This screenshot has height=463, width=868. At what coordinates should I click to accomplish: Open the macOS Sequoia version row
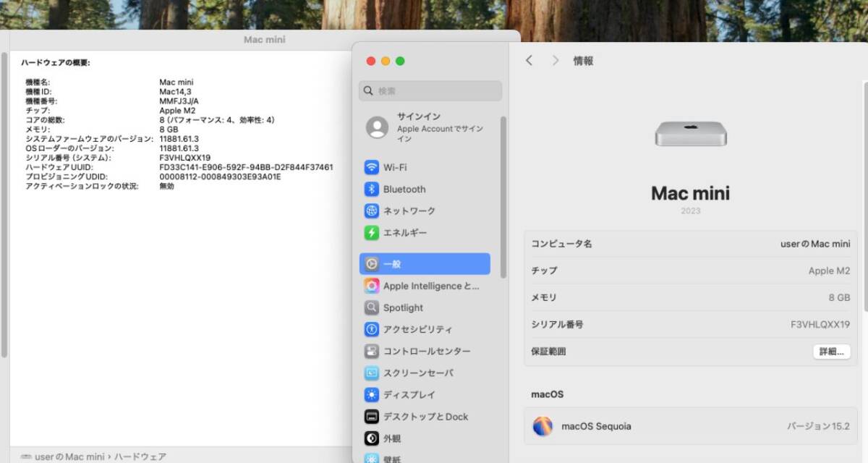(690, 426)
